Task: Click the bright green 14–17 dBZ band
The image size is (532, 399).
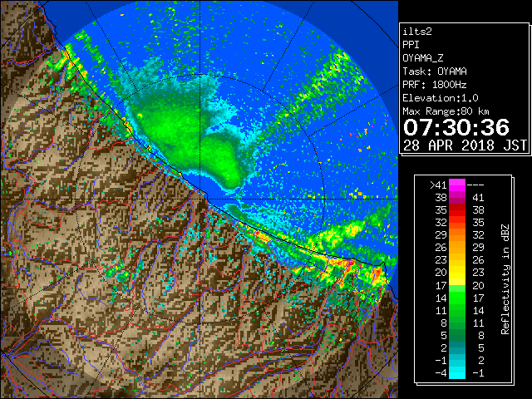Action: (x=457, y=298)
